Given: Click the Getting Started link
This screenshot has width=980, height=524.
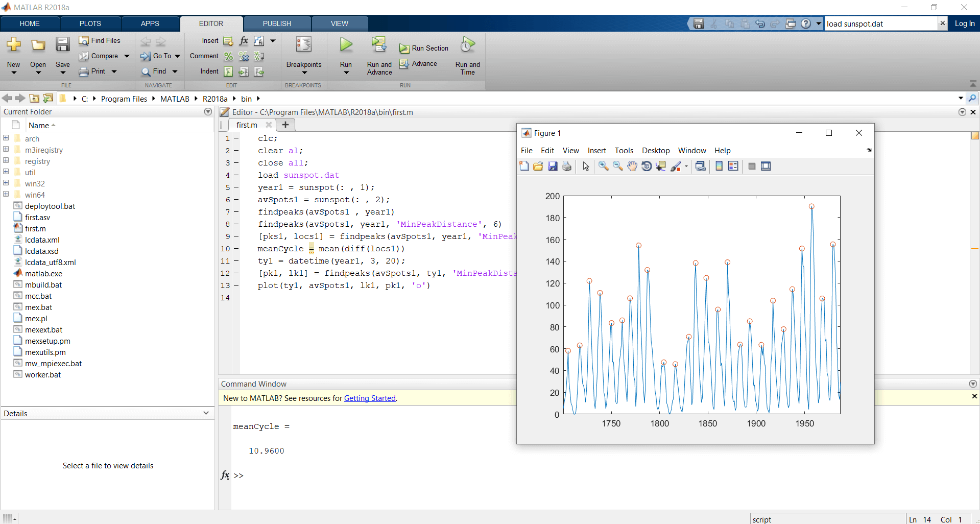Looking at the screenshot, I should 370,398.
